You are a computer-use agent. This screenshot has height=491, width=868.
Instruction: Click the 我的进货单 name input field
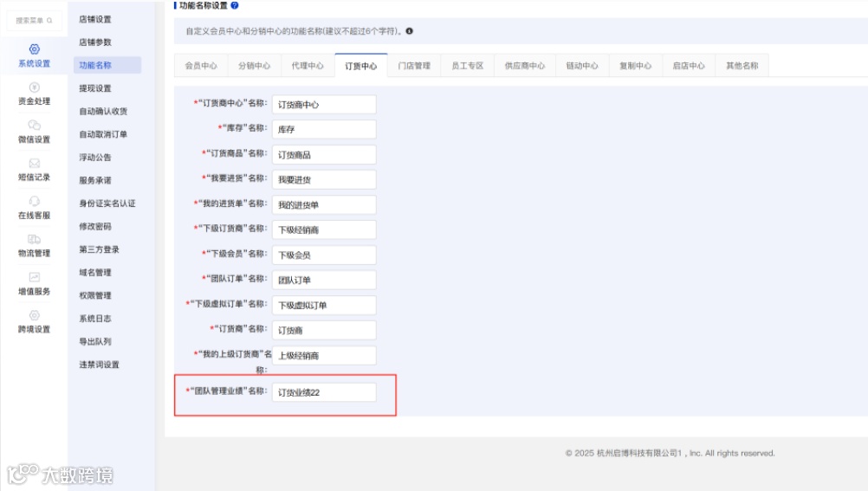coord(324,205)
